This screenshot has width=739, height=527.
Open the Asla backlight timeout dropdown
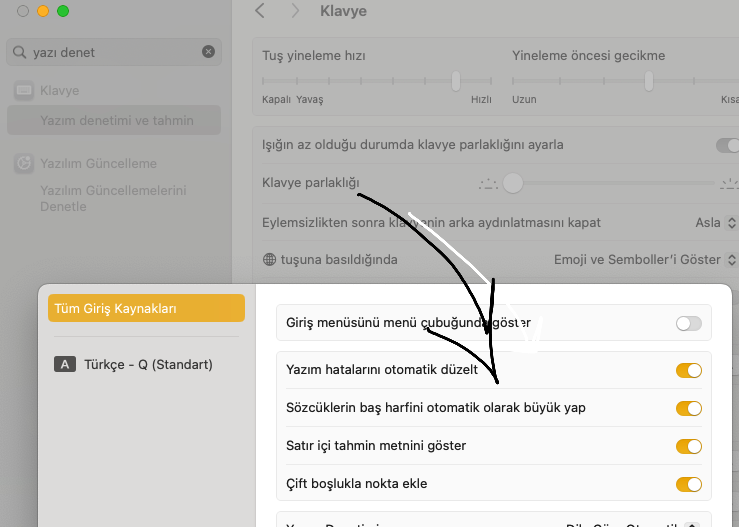click(714, 222)
